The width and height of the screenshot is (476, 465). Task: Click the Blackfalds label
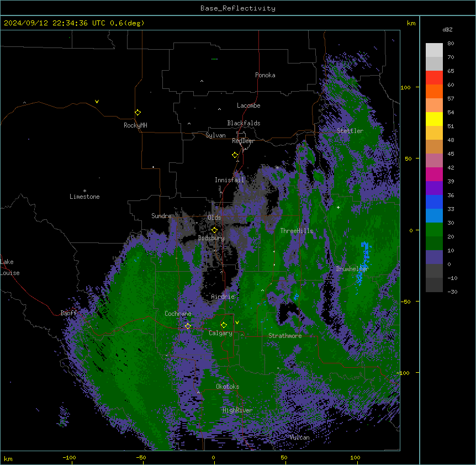[x=244, y=123]
